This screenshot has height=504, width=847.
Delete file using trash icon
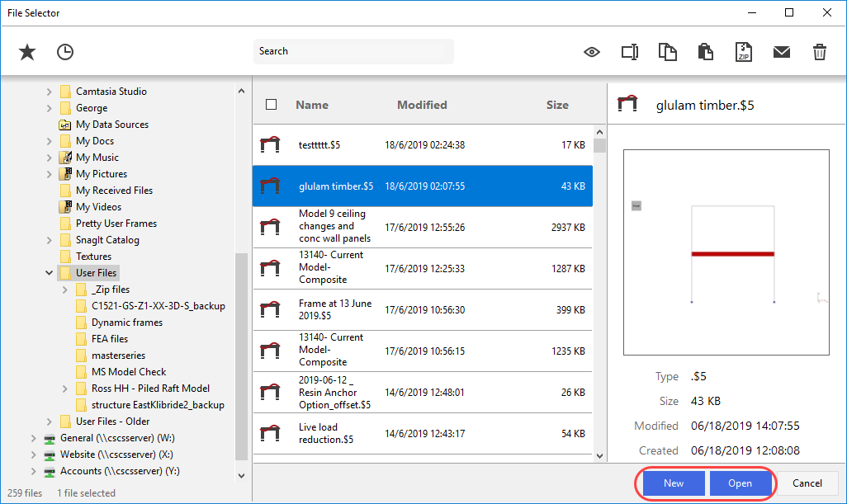point(820,52)
